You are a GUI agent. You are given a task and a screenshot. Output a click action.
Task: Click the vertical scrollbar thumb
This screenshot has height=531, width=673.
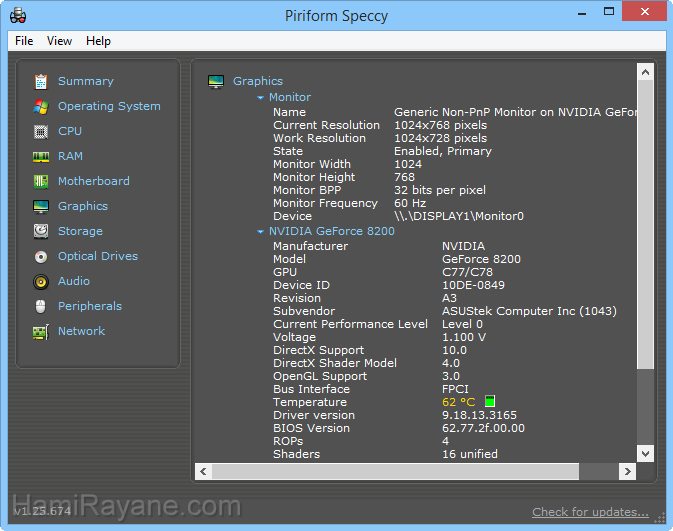click(645, 225)
